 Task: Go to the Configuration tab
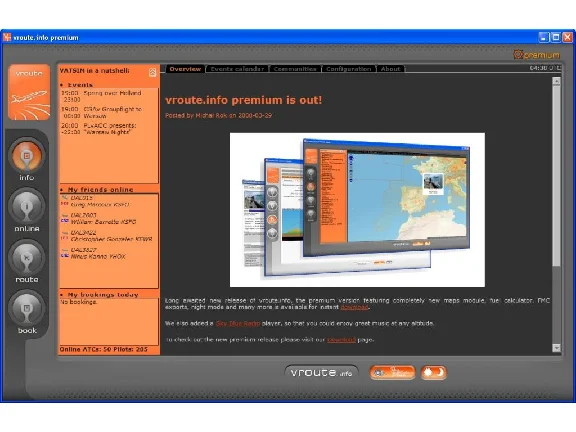[x=349, y=69]
